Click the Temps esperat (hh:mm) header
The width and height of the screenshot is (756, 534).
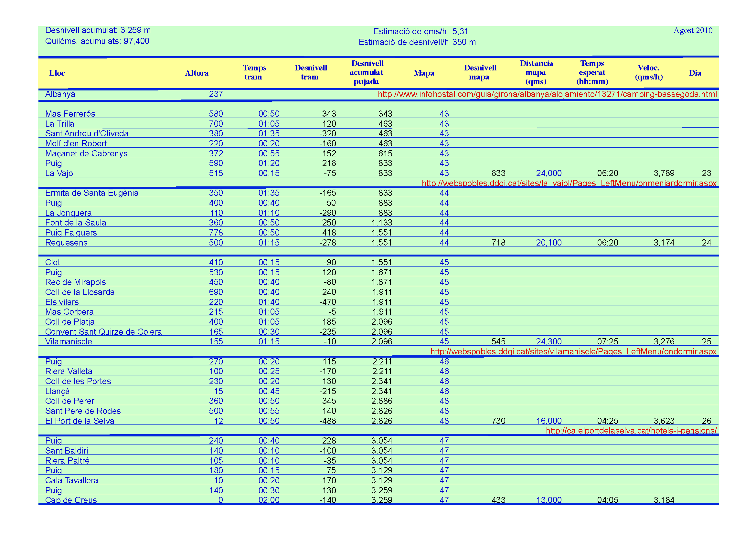click(592, 72)
